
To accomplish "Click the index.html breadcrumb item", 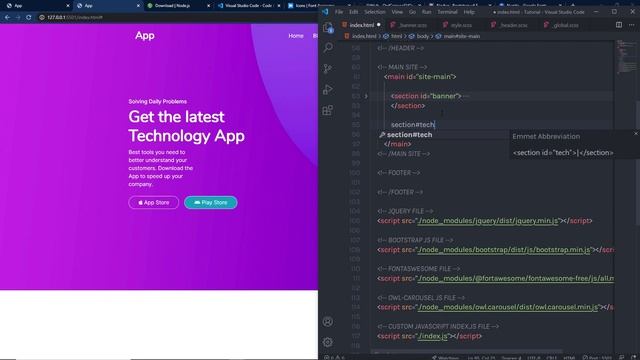I will (x=361, y=36).
